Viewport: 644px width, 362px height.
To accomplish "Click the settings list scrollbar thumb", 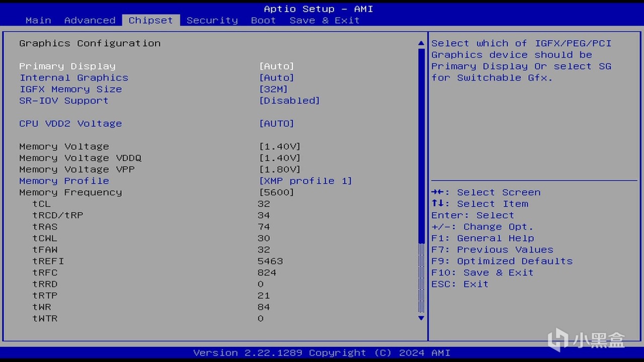I will [421, 146].
